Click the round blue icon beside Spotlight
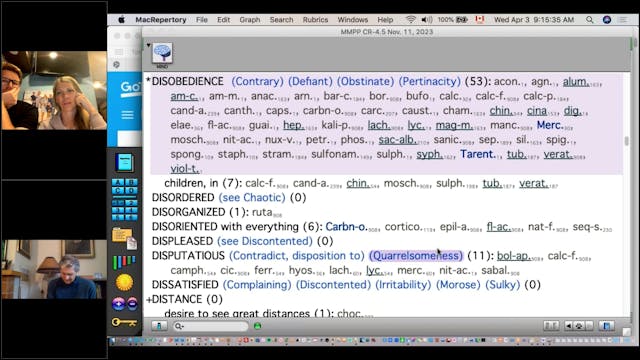The width and height of the screenshot is (640, 360). point(607,20)
